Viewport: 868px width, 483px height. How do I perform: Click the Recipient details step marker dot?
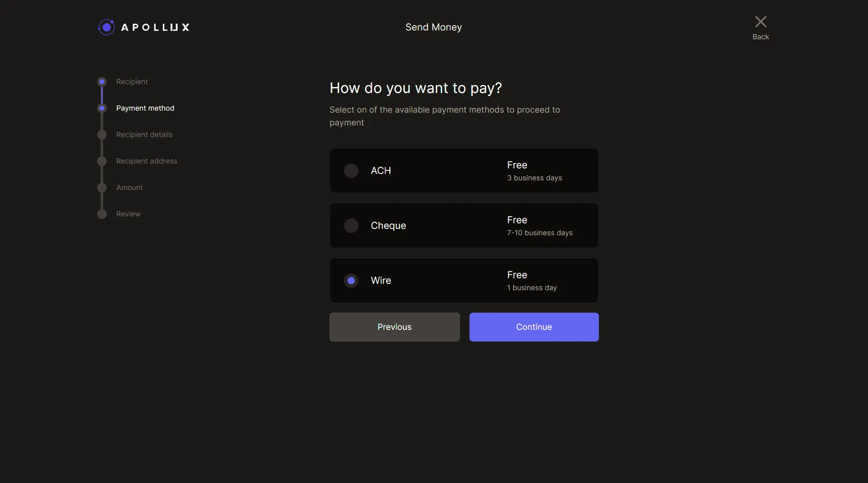[x=102, y=135]
